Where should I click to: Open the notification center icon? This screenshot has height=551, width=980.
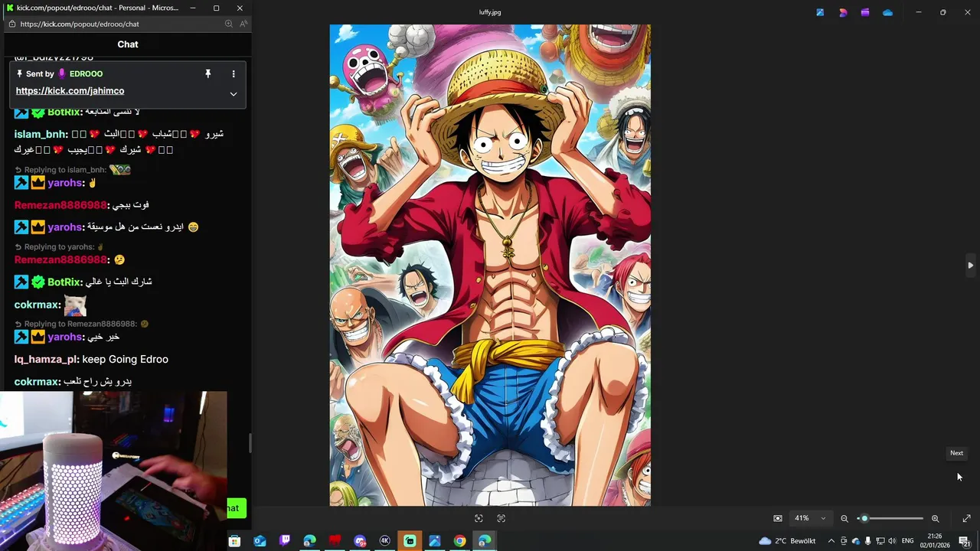[965, 541]
